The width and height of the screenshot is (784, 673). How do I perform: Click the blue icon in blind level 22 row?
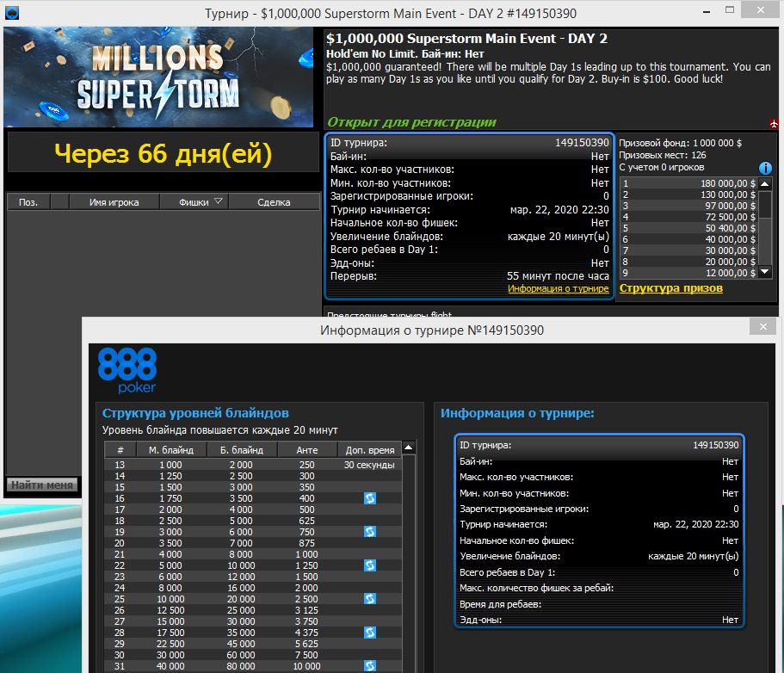[370, 565]
